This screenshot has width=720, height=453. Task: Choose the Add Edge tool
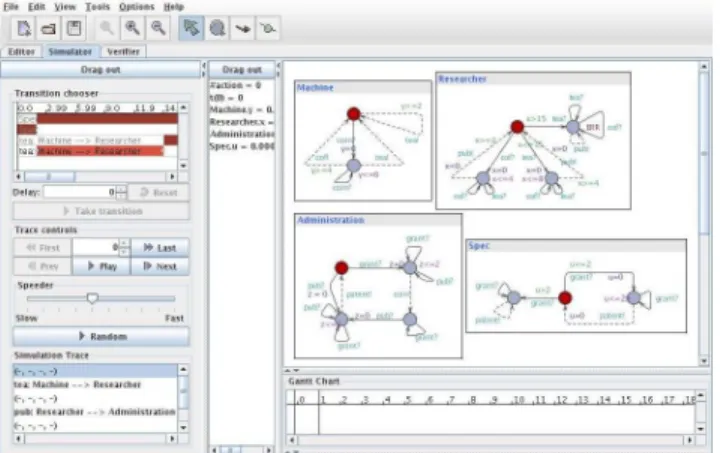[242, 28]
